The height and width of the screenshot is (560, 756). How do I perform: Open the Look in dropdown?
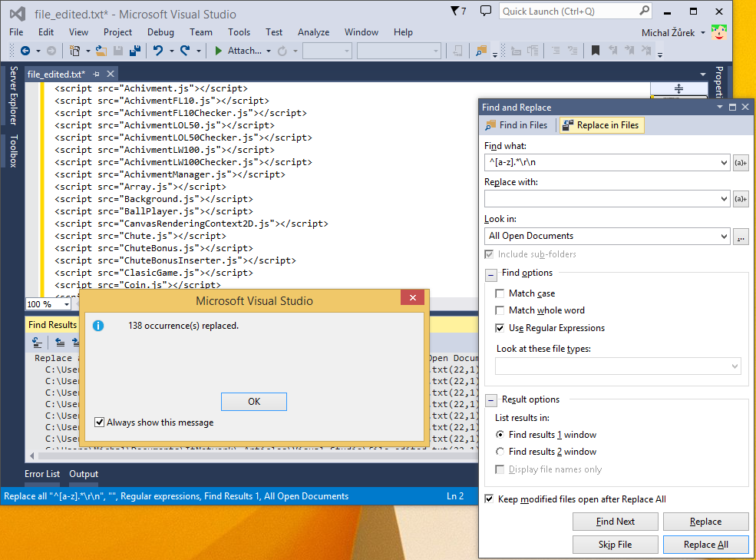[x=725, y=237]
